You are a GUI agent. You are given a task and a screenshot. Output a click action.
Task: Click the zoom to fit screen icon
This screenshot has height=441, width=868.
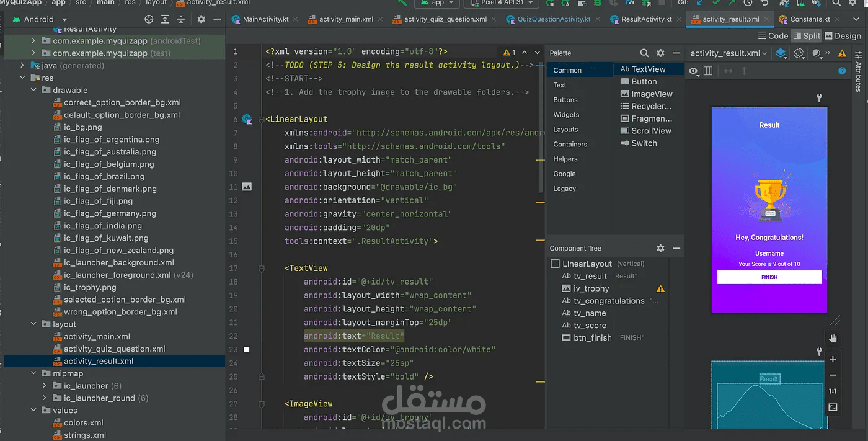coord(833,408)
